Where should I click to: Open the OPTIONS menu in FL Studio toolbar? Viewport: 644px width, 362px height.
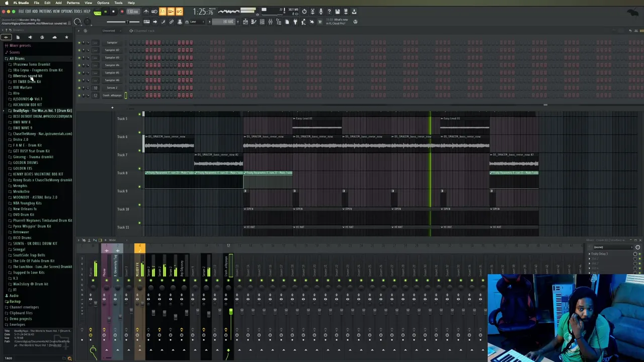[67, 12]
